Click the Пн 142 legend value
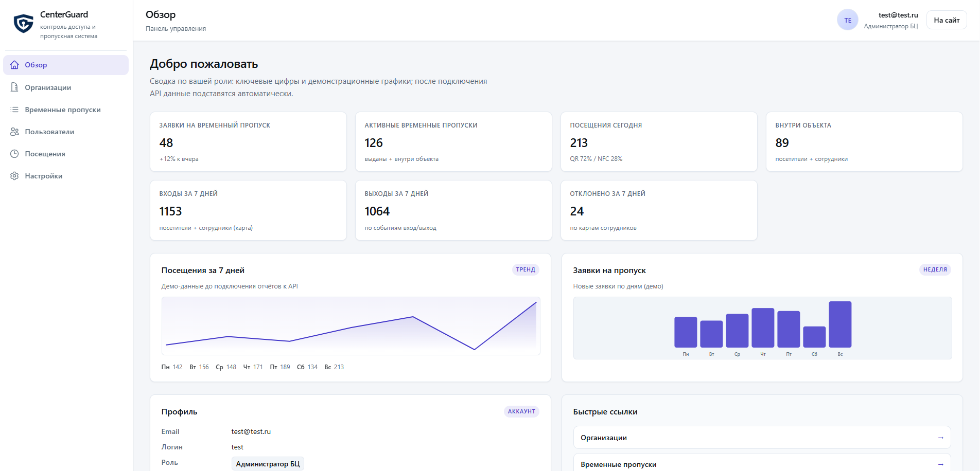 tap(172, 367)
